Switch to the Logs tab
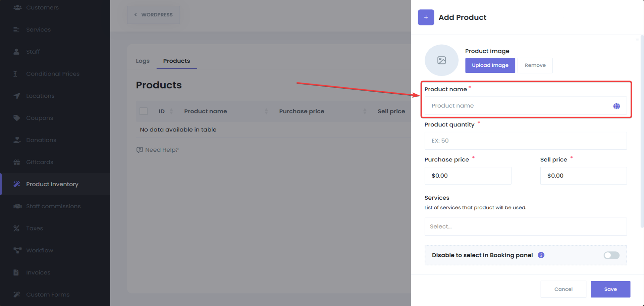644x306 pixels. click(x=143, y=61)
